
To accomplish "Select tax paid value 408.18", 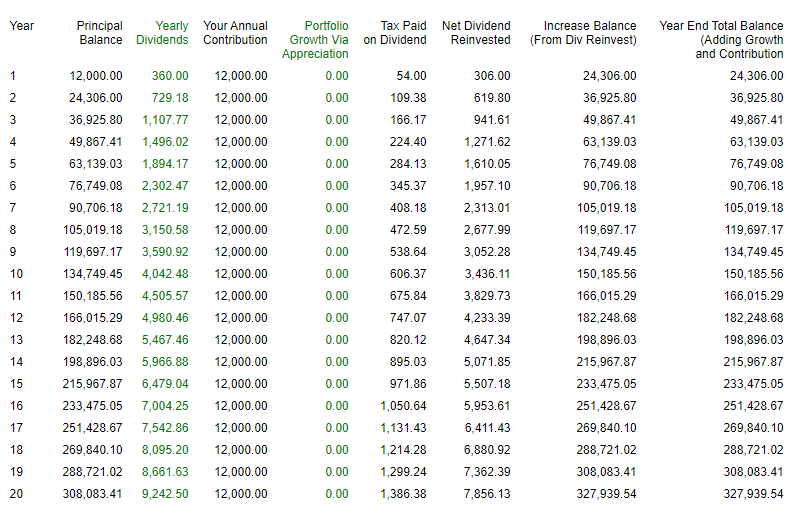I will coord(408,208).
